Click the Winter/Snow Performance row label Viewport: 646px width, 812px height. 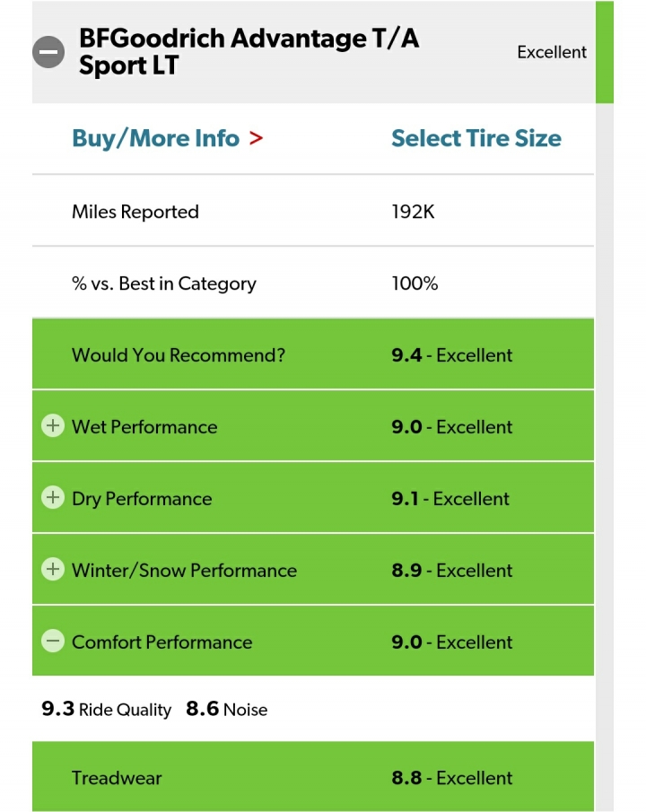(x=184, y=571)
